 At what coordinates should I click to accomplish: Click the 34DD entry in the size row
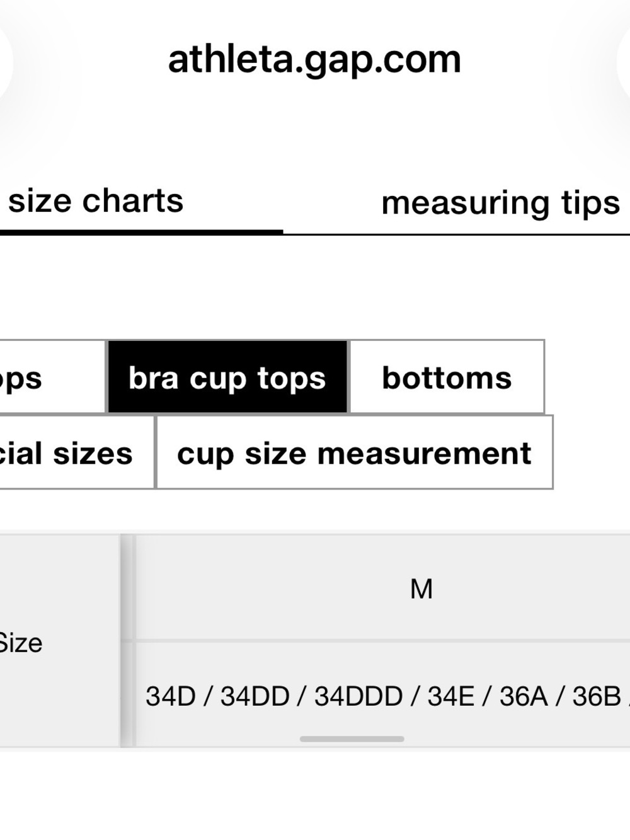point(255,696)
